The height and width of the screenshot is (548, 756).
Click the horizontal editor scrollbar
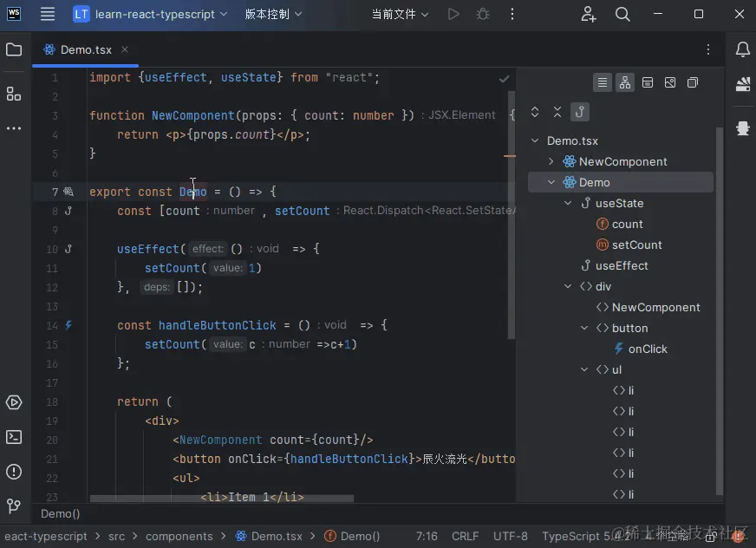(x=222, y=498)
